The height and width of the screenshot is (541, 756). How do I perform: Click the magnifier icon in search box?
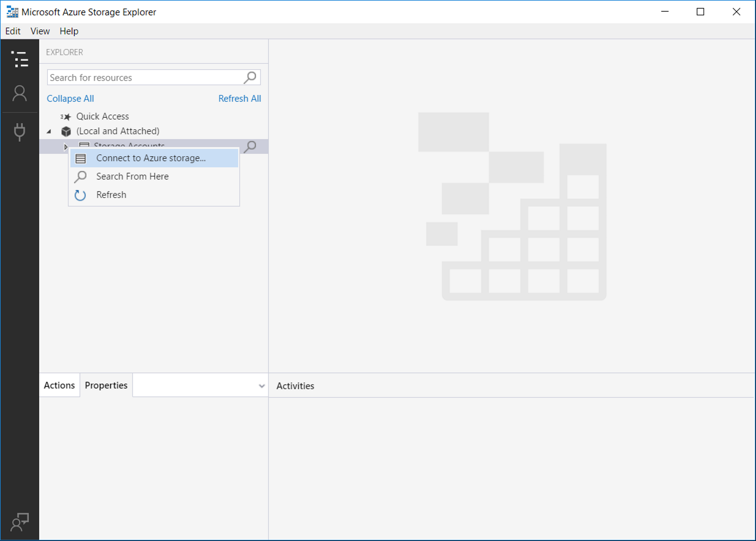pos(250,77)
